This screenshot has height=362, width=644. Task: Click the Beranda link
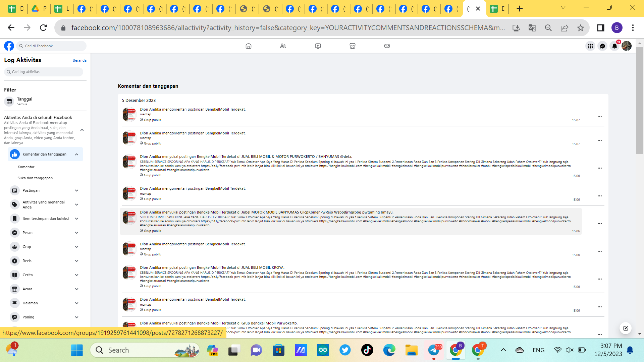(x=79, y=60)
